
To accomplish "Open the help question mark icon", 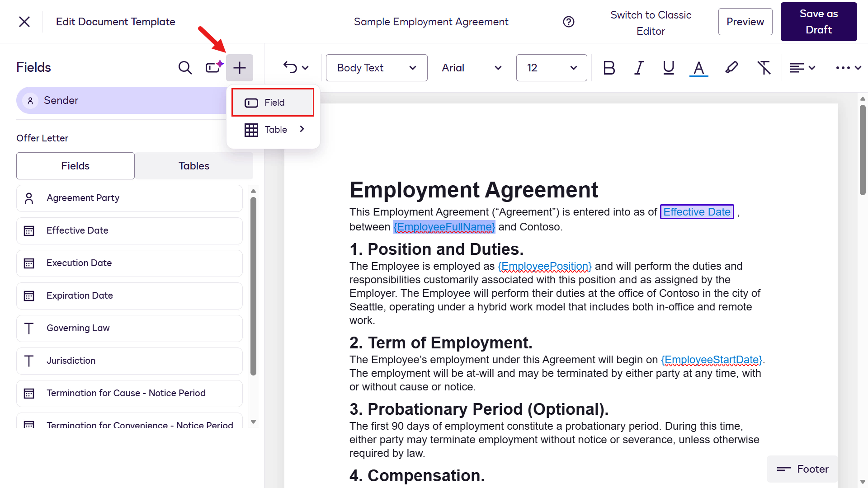I will 569,22.
